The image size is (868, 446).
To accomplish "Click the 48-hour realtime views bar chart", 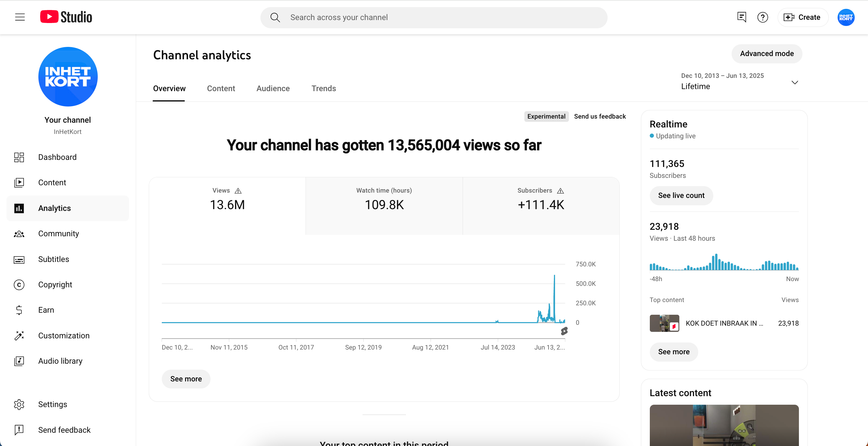I will click(x=724, y=262).
